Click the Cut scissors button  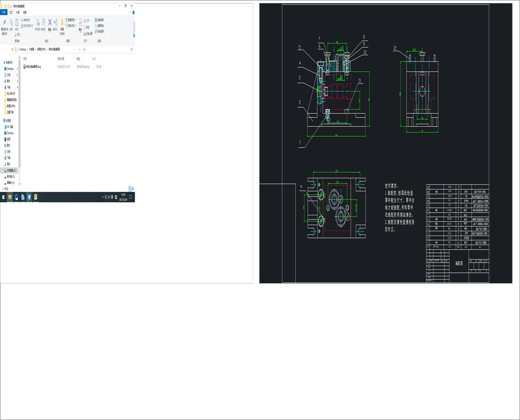click(x=17, y=34)
